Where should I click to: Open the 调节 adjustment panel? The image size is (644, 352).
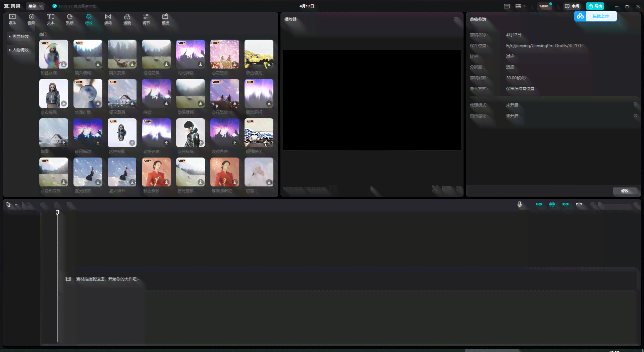146,19
